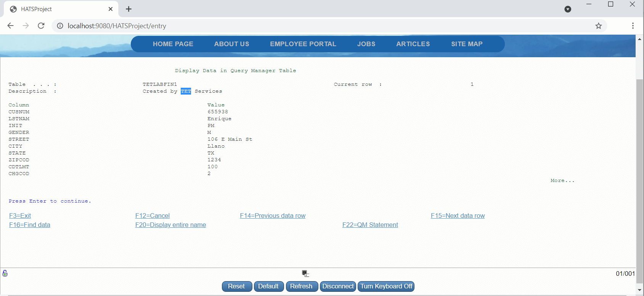Open the Chrome three-dot menu
The height and width of the screenshot is (296, 644).
click(x=633, y=26)
